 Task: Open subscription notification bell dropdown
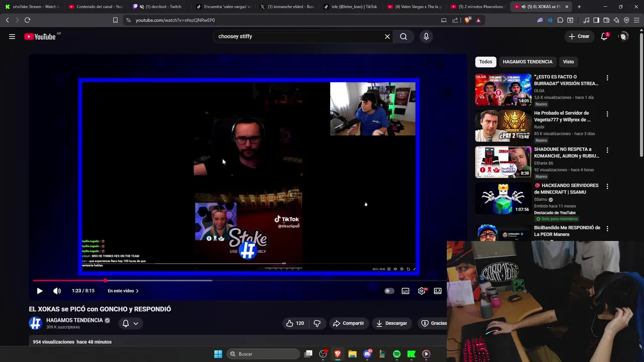(130, 323)
